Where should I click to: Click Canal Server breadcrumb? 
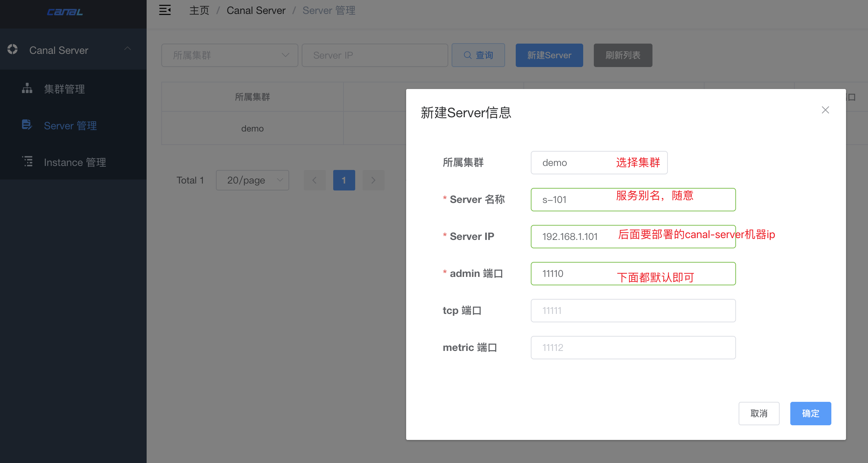256,11
